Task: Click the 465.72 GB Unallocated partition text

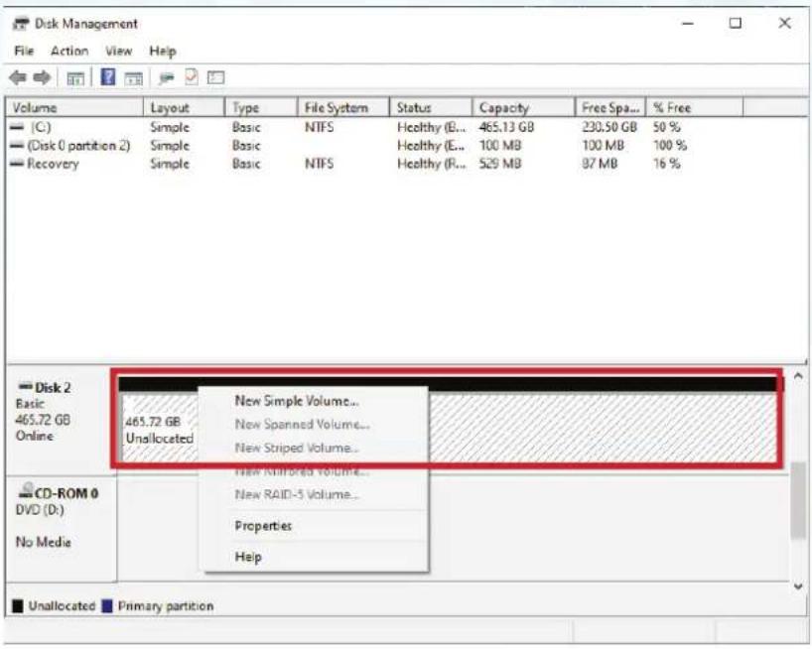Action: coord(159,430)
